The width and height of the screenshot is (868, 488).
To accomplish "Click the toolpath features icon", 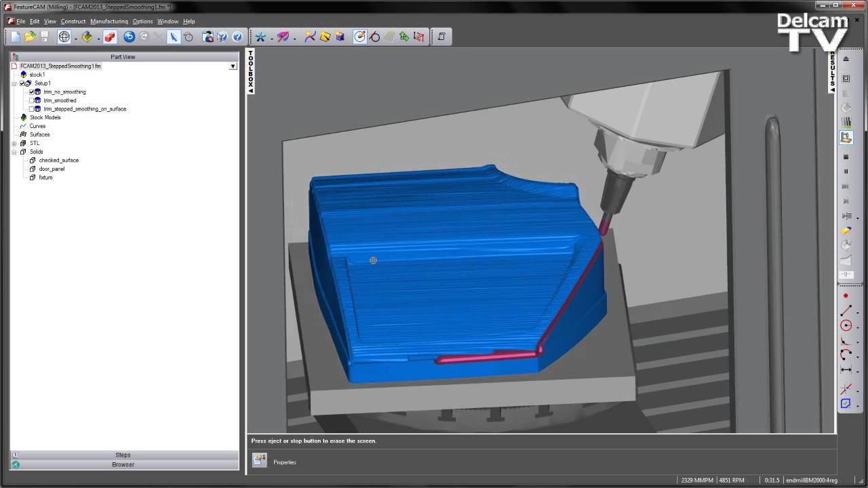I will coord(360,37).
